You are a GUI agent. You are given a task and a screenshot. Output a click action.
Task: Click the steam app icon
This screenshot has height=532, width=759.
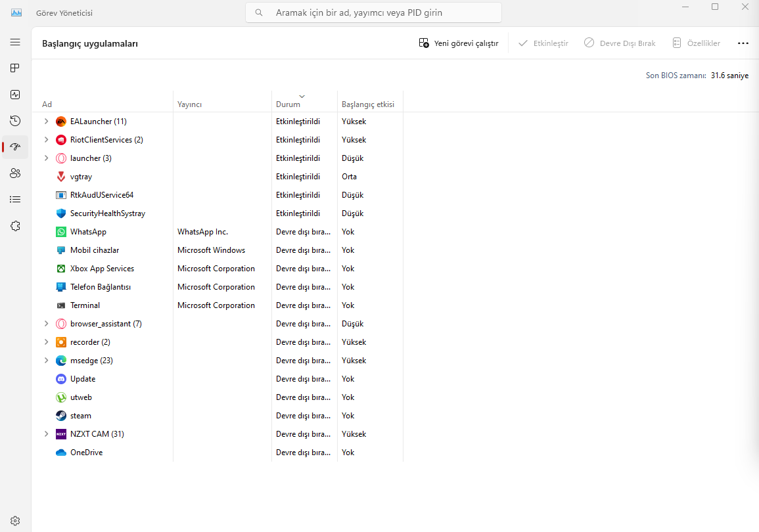pyautogui.click(x=61, y=416)
